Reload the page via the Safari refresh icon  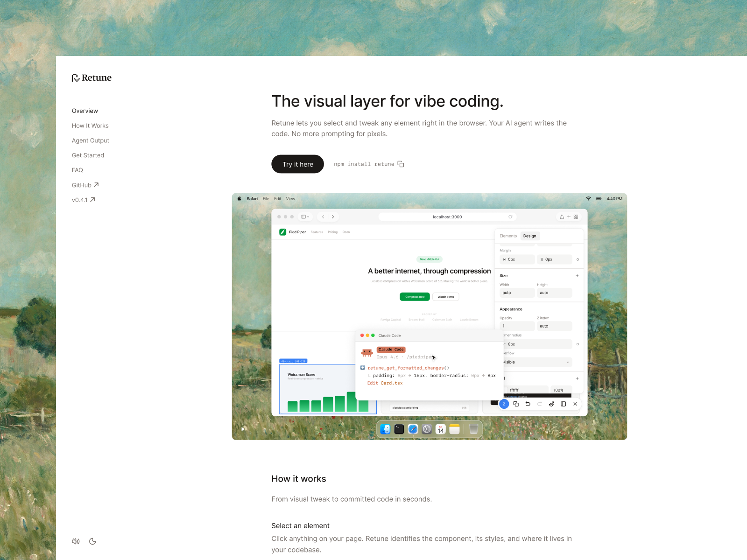pos(510,217)
